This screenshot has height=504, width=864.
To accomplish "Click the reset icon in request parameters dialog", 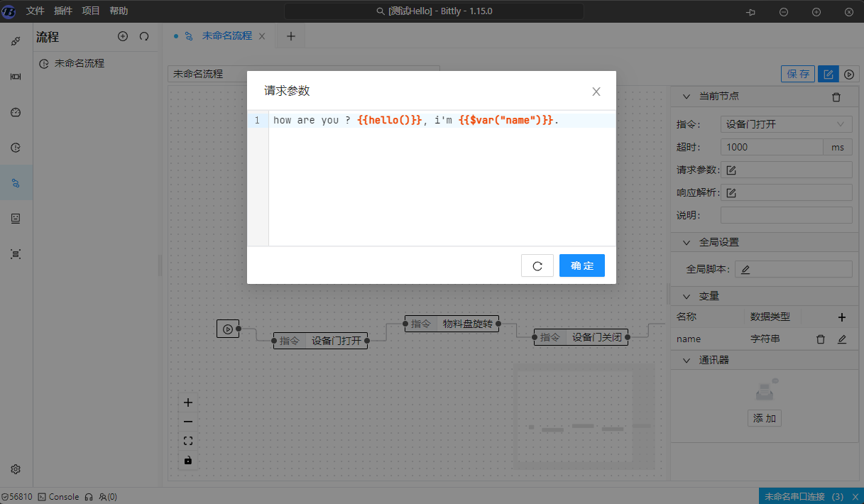I will point(537,265).
